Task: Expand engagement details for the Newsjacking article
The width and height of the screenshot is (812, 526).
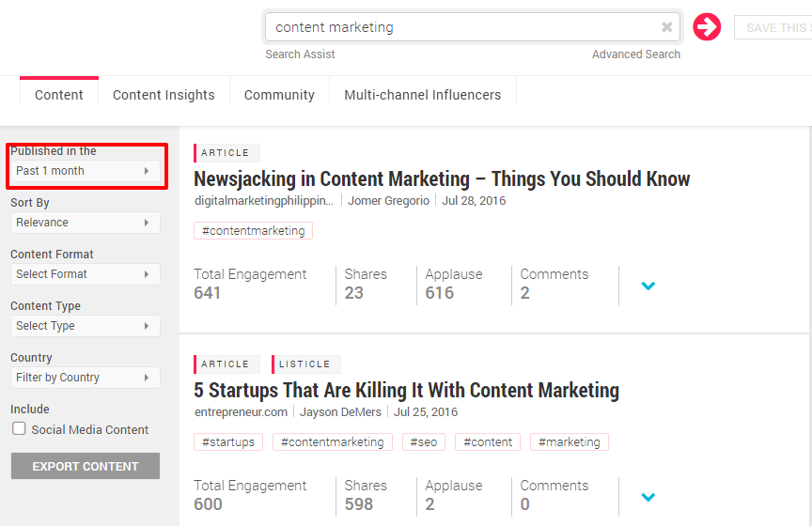Action: tap(648, 286)
